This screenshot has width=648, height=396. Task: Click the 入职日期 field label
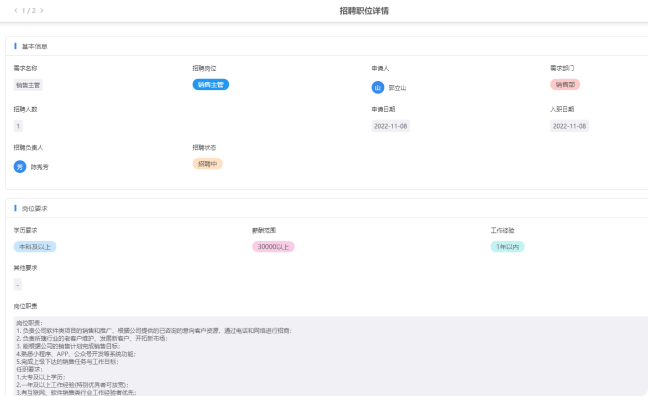[562, 109]
